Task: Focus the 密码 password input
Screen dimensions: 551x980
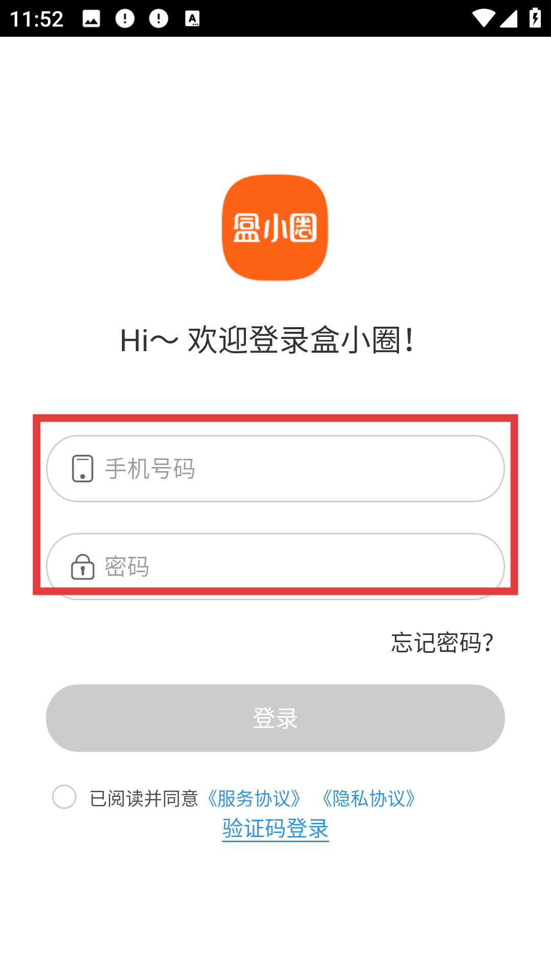Action: pos(275,567)
